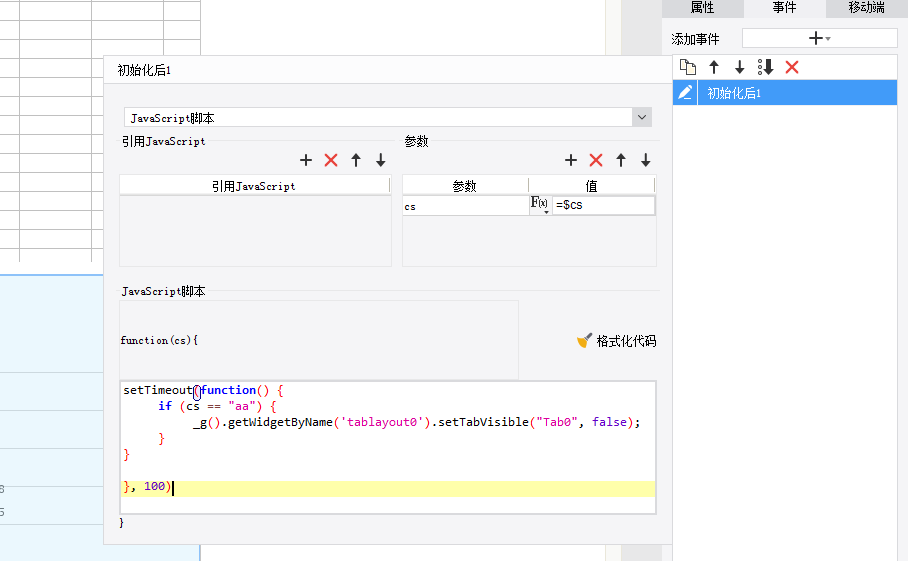Image resolution: width=908 pixels, height=561 pixels.
Task: Move event up in events list
Action: pos(714,67)
